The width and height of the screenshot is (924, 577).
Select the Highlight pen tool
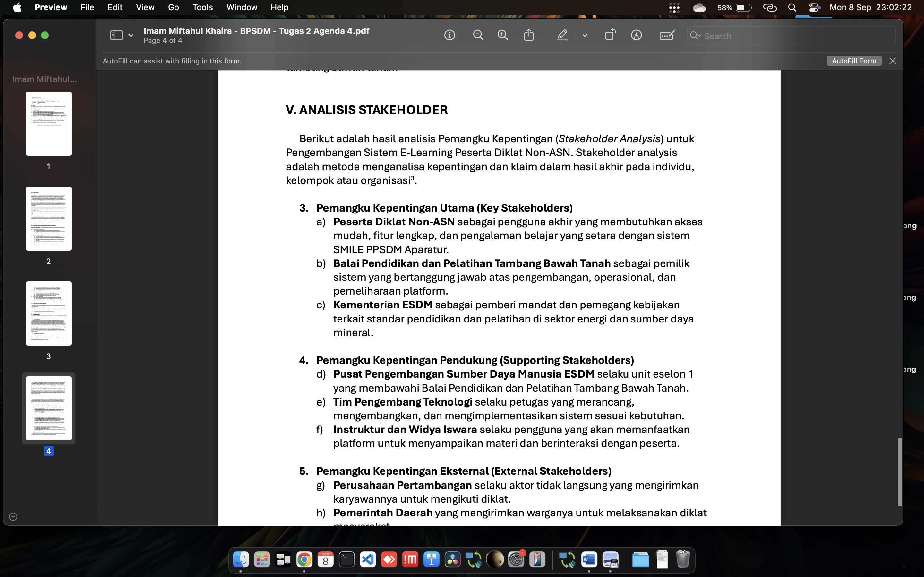pyautogui.click(x=562, y=36)
